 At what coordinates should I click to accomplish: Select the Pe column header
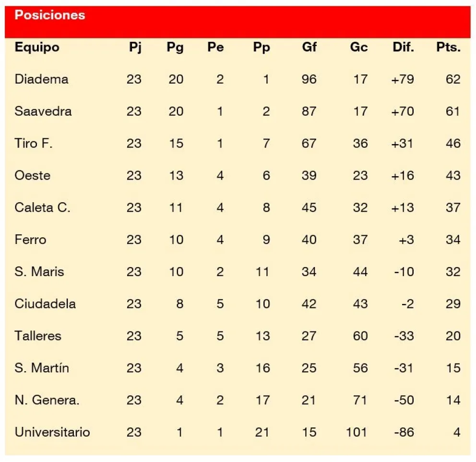tap(215, 47)
